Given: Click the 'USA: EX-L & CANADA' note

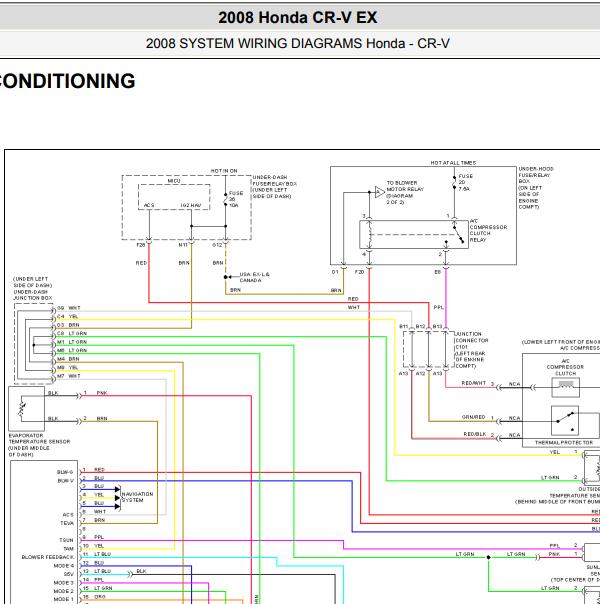Looking at the screenshot, I should coord(254,277).
